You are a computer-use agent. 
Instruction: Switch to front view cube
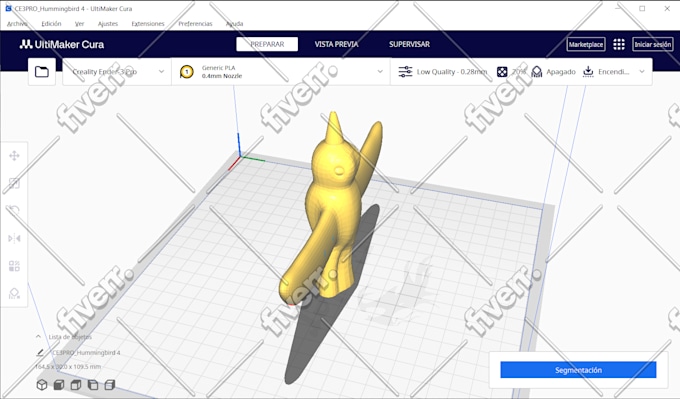(59, 385)
